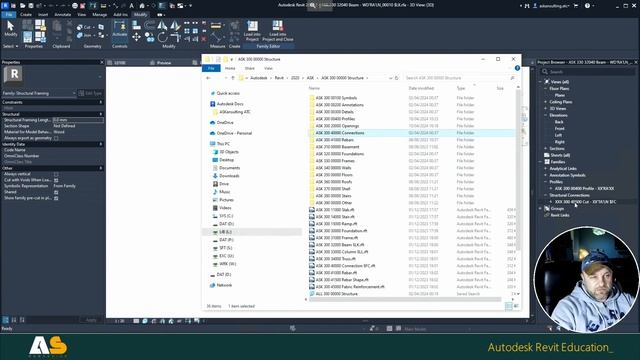Image resolution: width=640 pixels, height=360 pixels.
Task: Click Explorer details view icon at bottom right
Action: 509,306
